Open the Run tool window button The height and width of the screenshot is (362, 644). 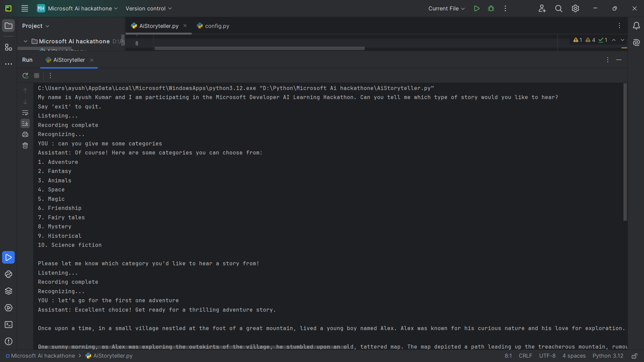(x=9, y=258)
